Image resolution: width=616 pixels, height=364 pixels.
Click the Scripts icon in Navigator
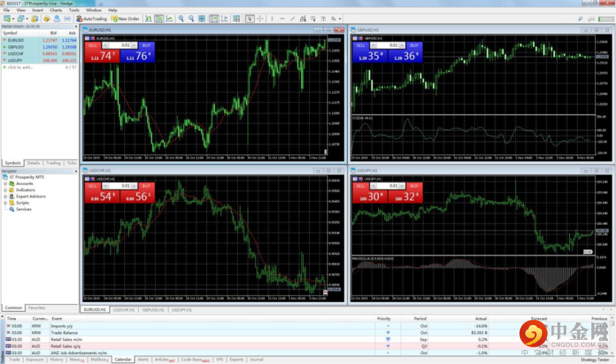[x=12, y=203]
